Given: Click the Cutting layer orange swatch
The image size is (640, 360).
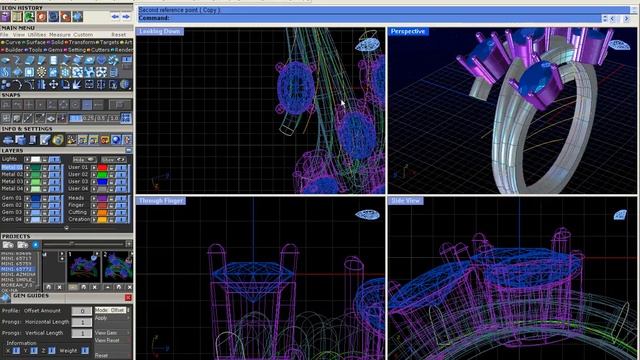Looking at the screenshot, I should pos(102,213).
